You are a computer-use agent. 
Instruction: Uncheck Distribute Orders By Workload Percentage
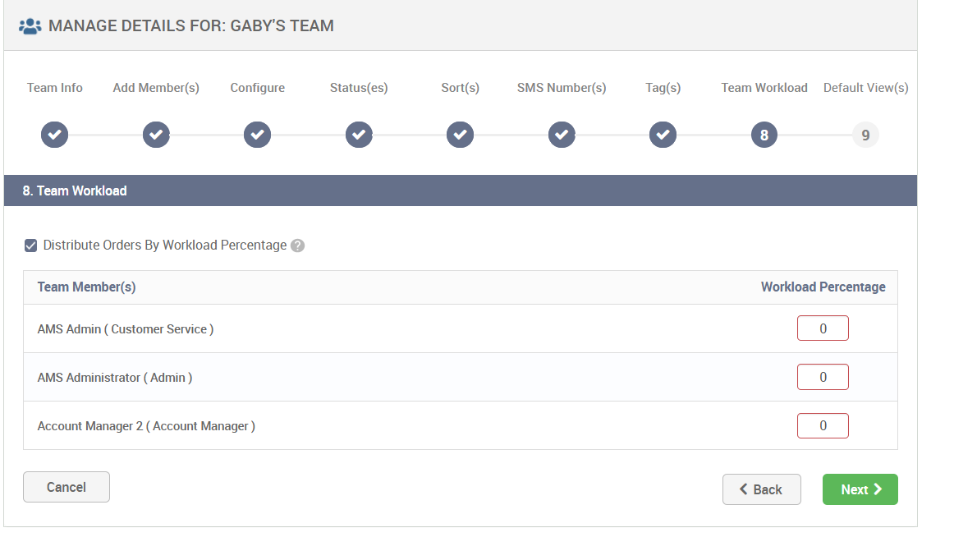(x=30, y=245)
